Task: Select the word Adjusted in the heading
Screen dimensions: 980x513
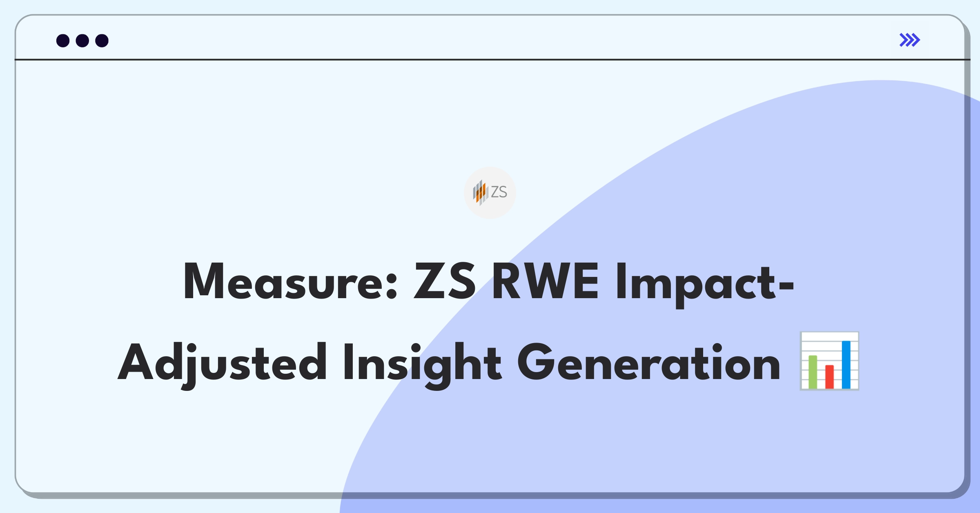Action: tap(223, 365)
